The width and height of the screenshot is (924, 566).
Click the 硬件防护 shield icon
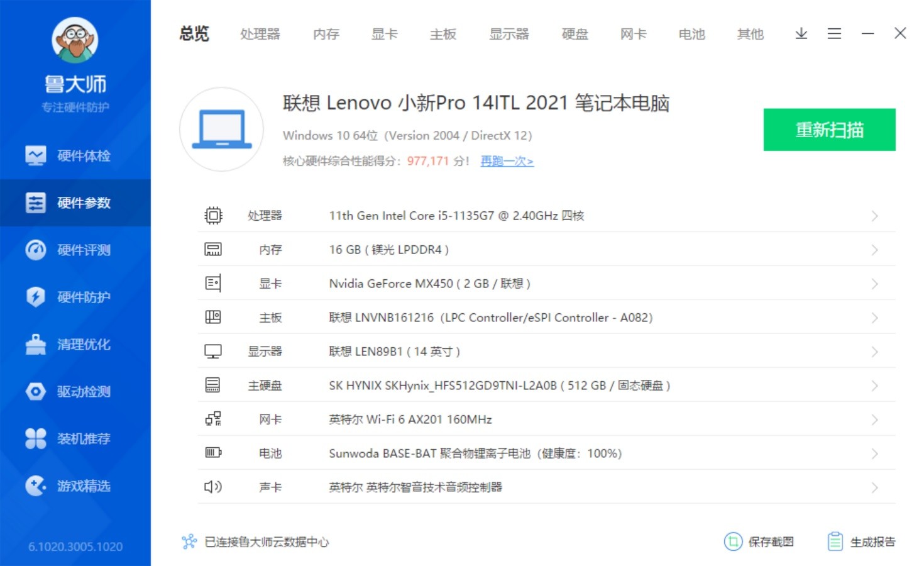pyautogui.click(x=36, y=297)
